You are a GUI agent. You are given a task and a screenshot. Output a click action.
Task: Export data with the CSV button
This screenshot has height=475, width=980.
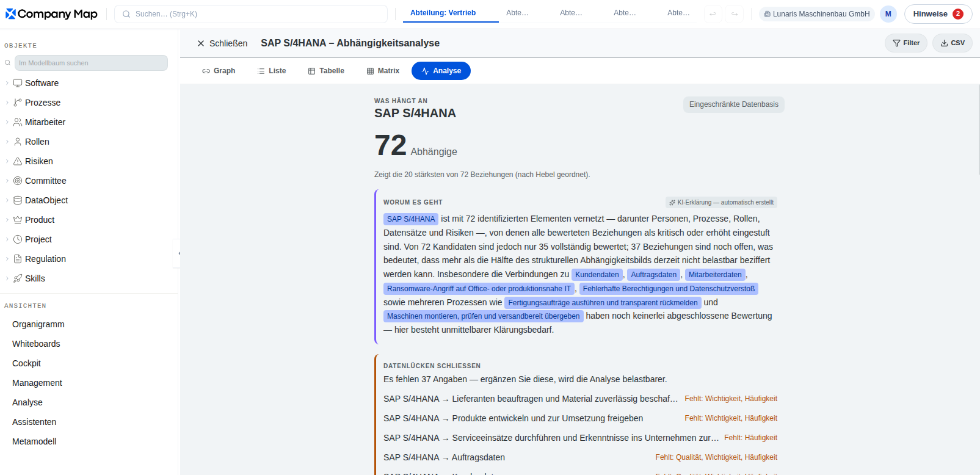tap(953, 43)
